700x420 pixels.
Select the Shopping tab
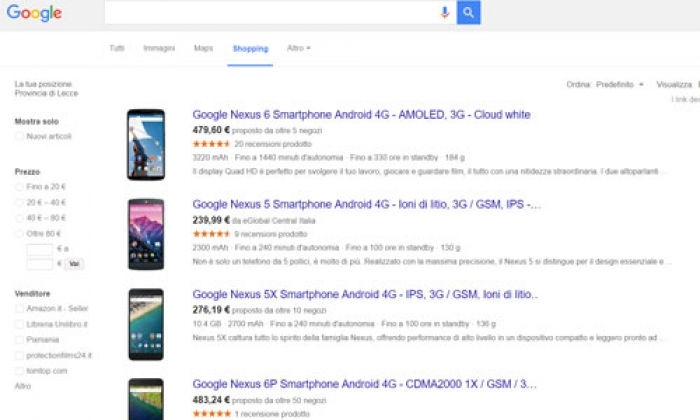click(250, 49)
